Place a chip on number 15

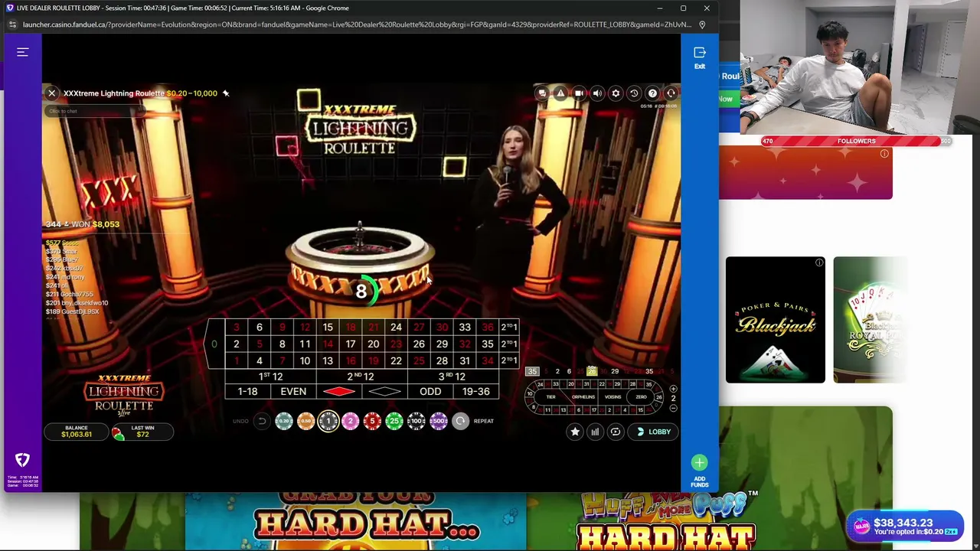pos(328,327)
